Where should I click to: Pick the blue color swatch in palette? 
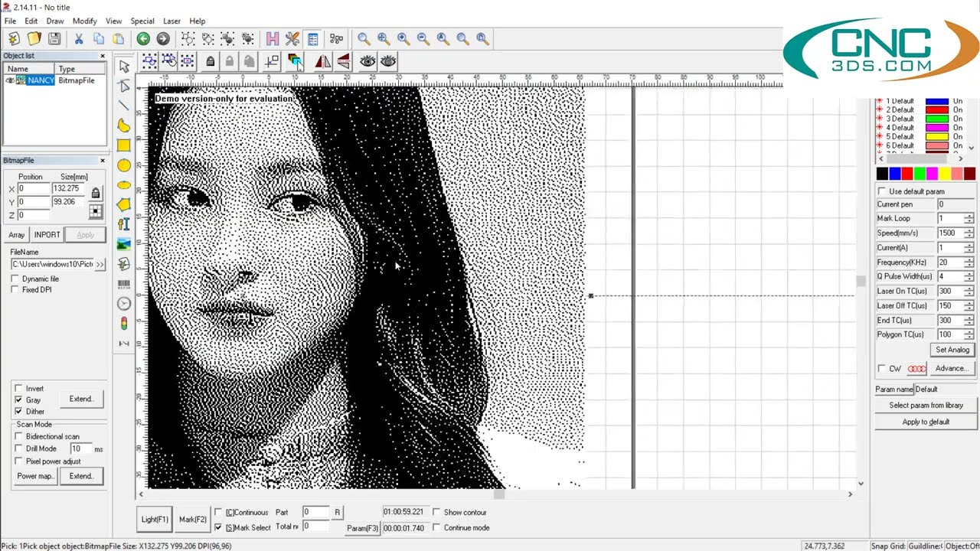tap(894, 174)
